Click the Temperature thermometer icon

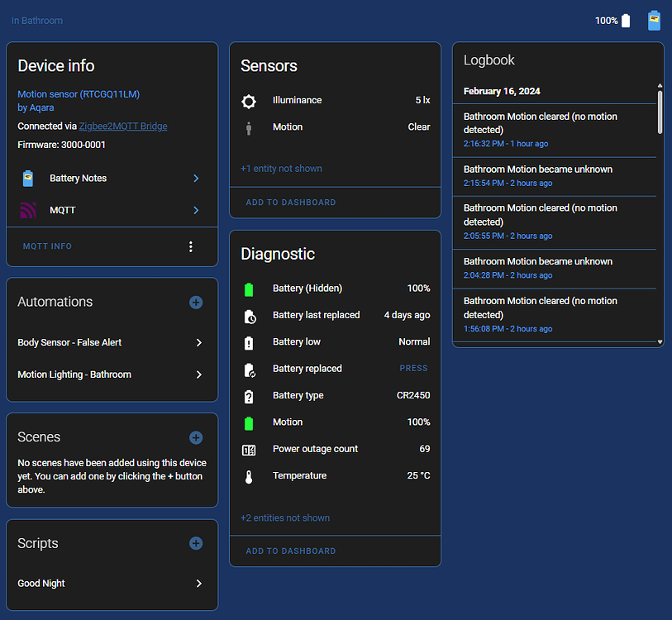(x=250, y=475)
